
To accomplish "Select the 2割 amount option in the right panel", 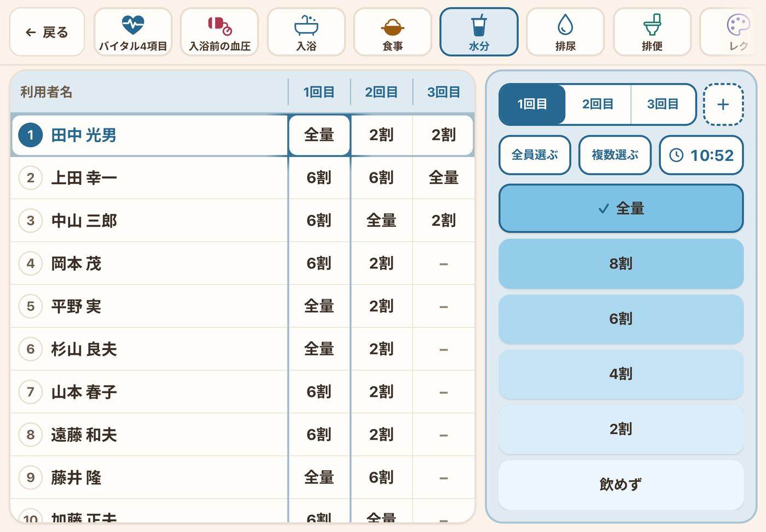I will (621, 429).
